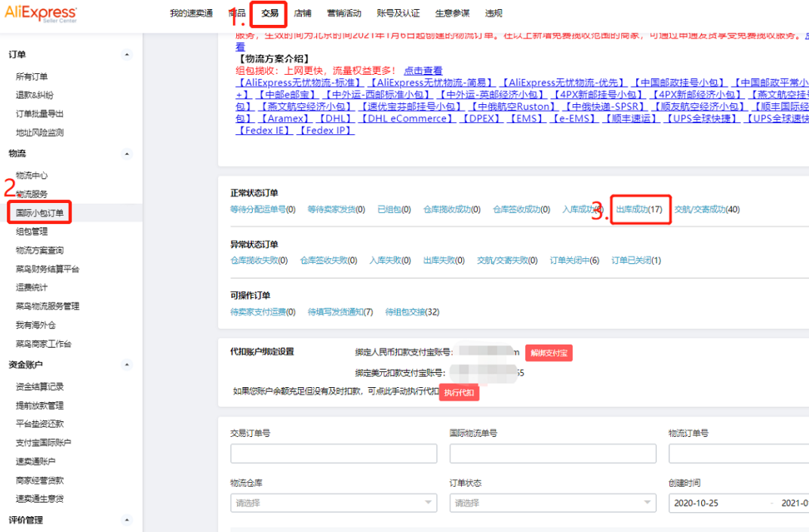Open the Fedex IP link

[326, 130]
